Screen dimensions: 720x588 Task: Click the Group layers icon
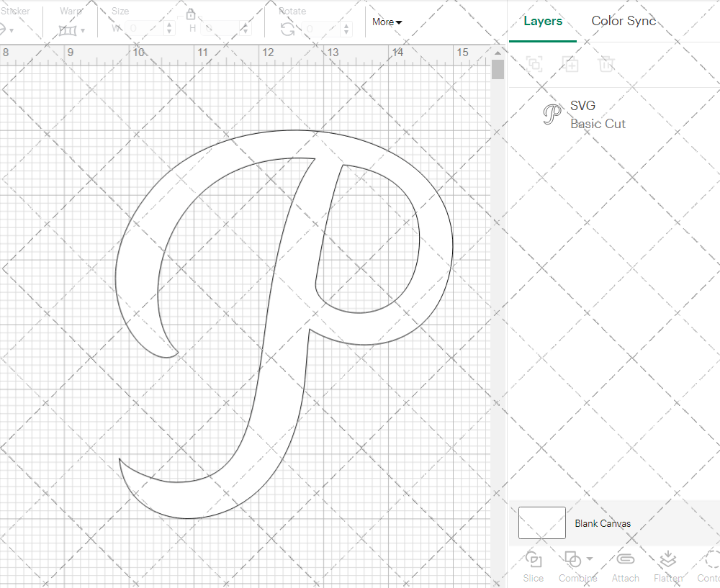click(534, 64)
